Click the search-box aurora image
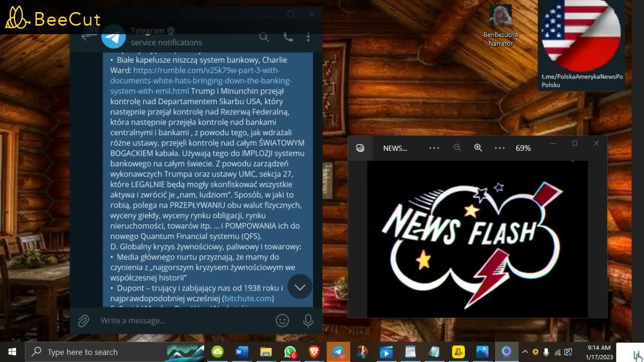Image resolution: width=644 pixels, height=362 pixels. click(x=185, y=352)
